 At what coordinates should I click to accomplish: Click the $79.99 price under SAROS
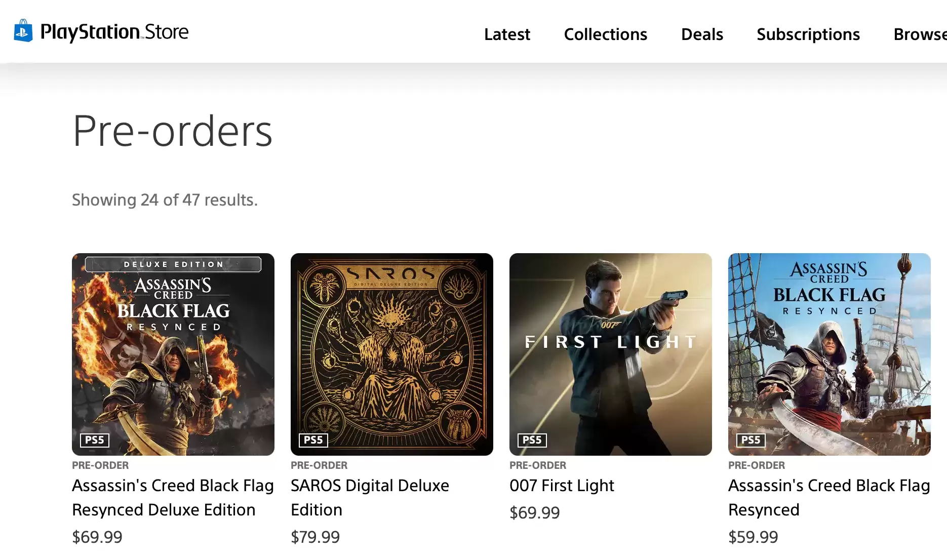pyautogui.click(x=315, y=537)
